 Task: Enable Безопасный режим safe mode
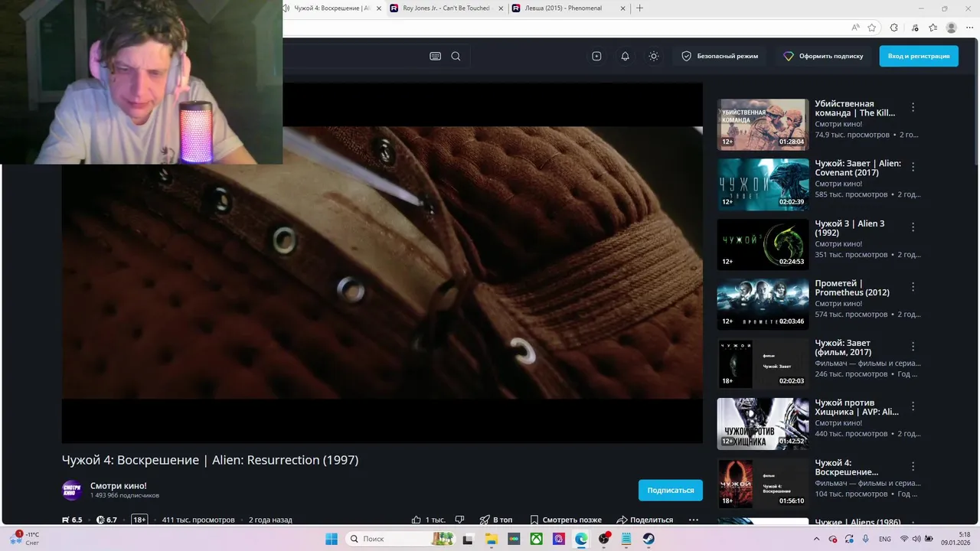tap(720, 56)
